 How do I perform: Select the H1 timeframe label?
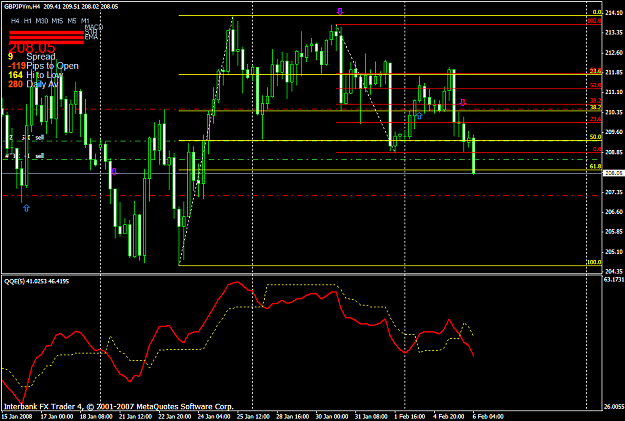[x=27, y=21]
